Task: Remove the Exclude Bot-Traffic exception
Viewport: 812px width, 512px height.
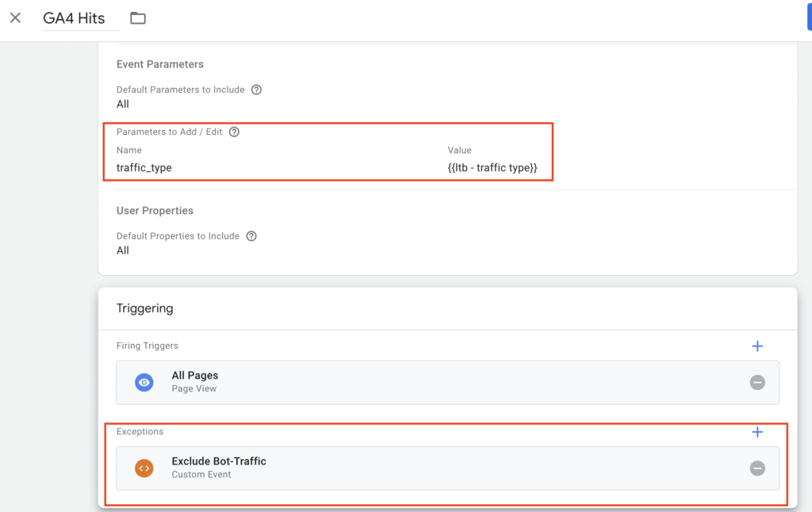Action: pos(757,468)
